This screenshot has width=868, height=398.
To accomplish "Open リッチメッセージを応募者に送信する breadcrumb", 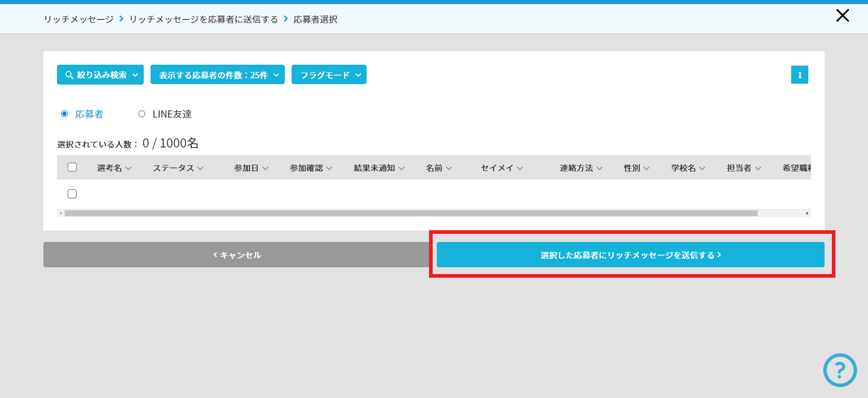I will pyautogui.click(x=203, y=19).
